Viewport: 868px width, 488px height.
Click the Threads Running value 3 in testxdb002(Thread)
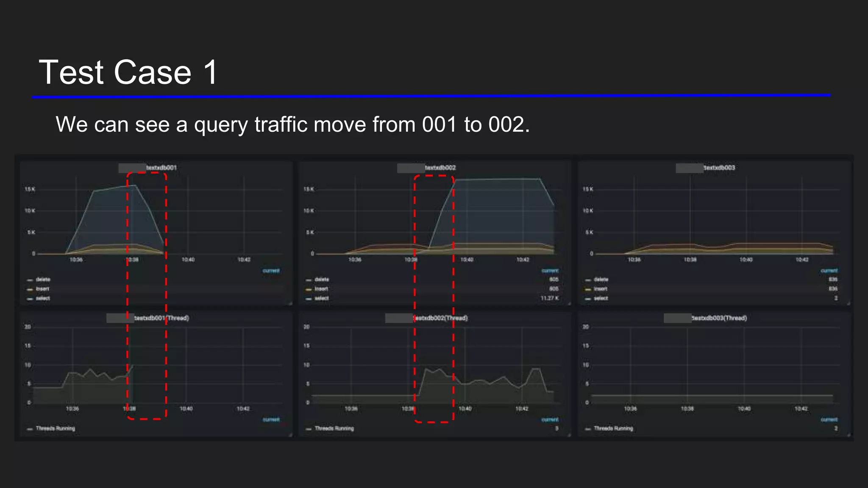point(556,429)
